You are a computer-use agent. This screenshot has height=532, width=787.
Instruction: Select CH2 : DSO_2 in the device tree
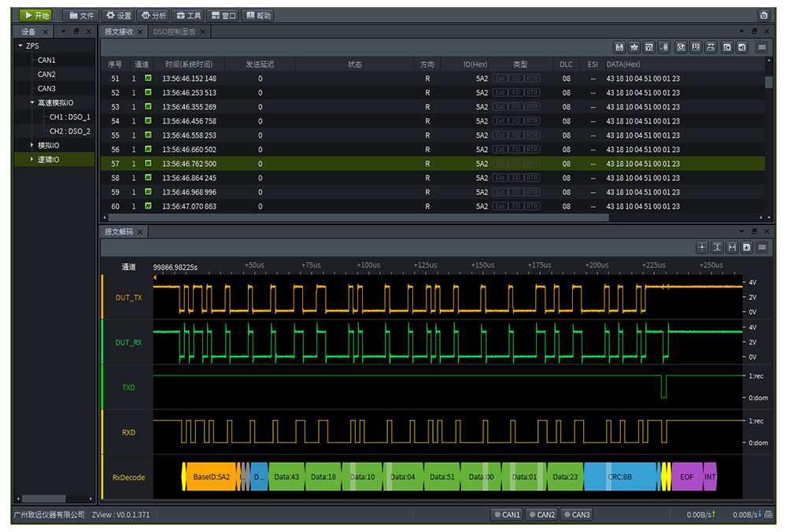pyautogui.click(x=70, y=131)
